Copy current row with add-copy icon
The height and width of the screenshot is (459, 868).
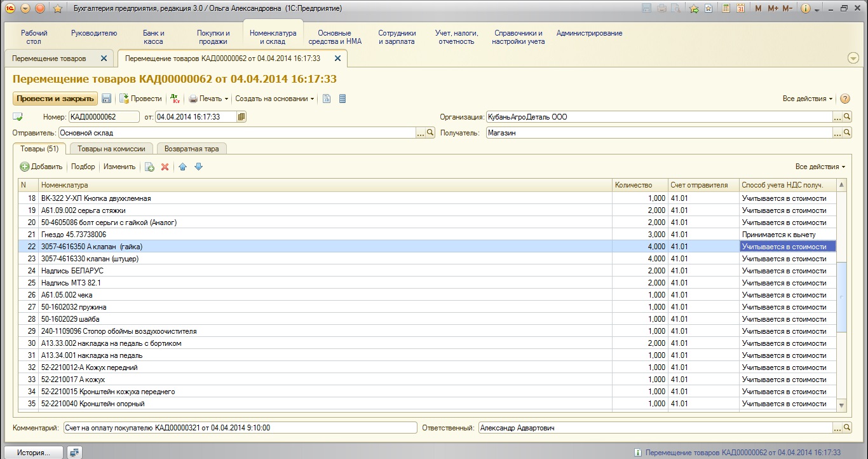(149, 167)
